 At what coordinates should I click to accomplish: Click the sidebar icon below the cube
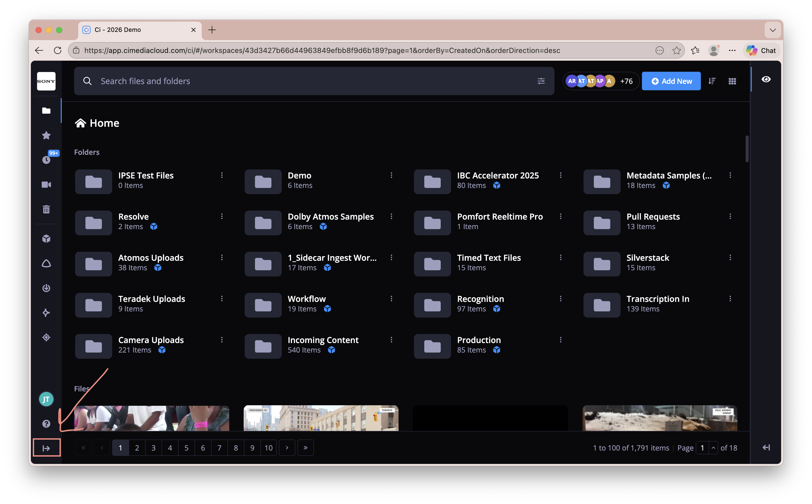pyautogui.click(x=46, y=263)
